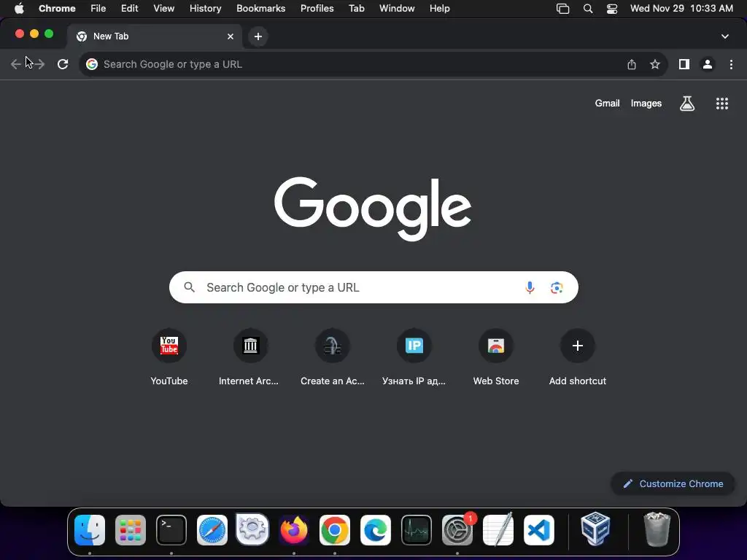This screenshot has width=747, height=560.
Task: Open the profile avatar button
Action: pyautogui.click(x=708, y=64)
